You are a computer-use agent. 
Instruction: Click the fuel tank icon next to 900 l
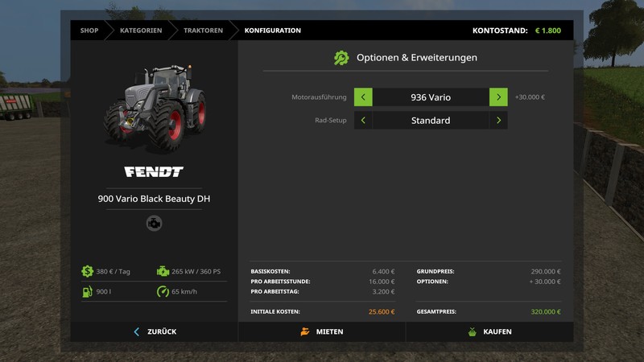coord(86,291)
